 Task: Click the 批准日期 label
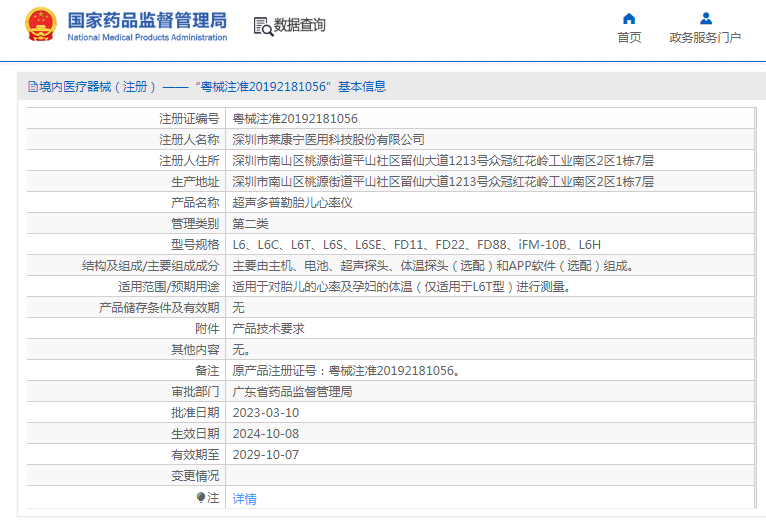click(x=195, y=413)
